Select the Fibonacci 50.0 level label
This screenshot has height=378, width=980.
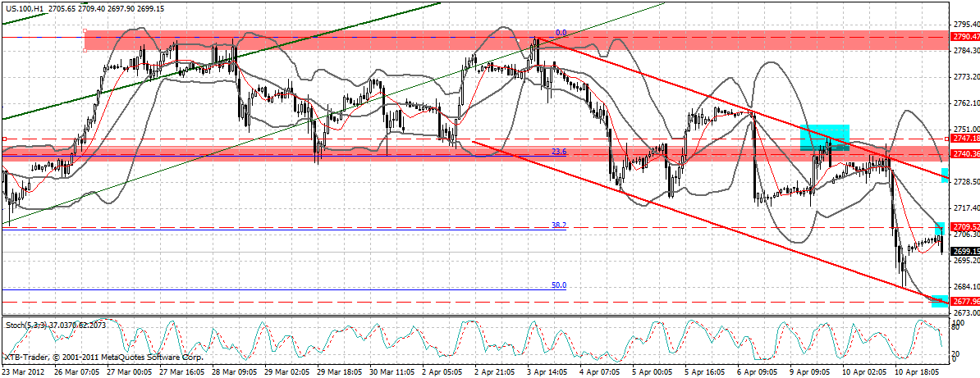[x=559, y=285]
